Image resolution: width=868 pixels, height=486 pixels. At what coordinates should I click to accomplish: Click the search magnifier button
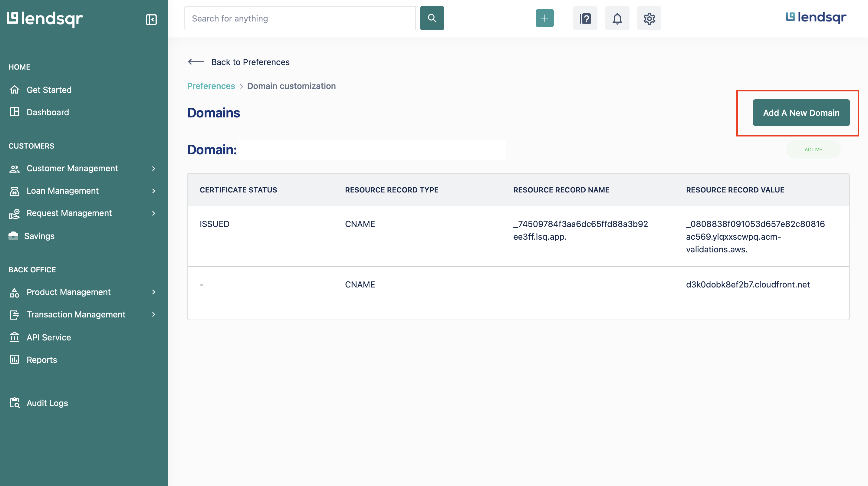[x=432, y=18]
